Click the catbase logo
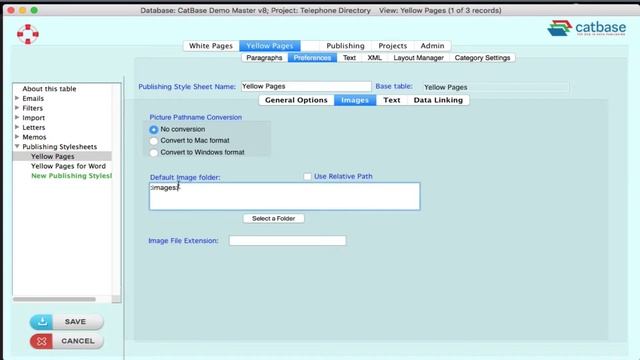The height and width of the screenshot is (360, 640). coord(587,28)
